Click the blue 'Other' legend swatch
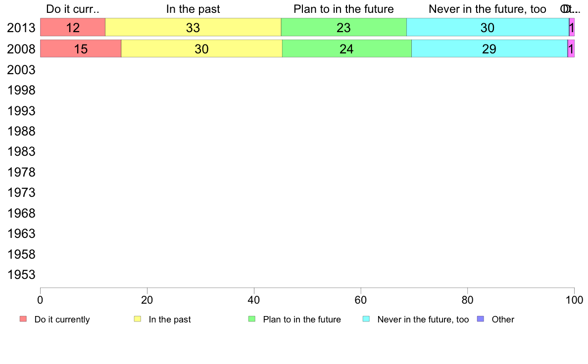The height and width of the screenshot is (364, 588). [x=481, y=319]
